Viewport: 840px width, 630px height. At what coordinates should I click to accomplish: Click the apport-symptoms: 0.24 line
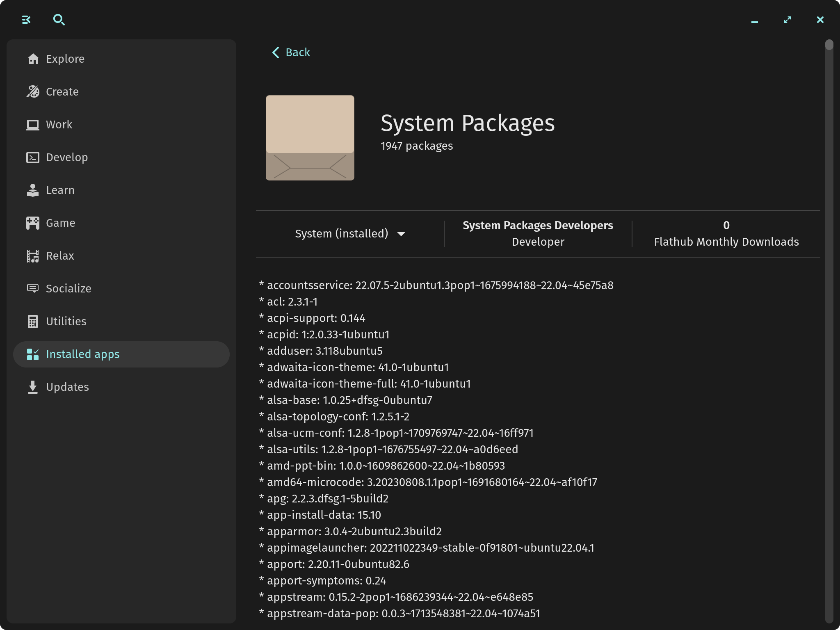[x=323, y=581]
